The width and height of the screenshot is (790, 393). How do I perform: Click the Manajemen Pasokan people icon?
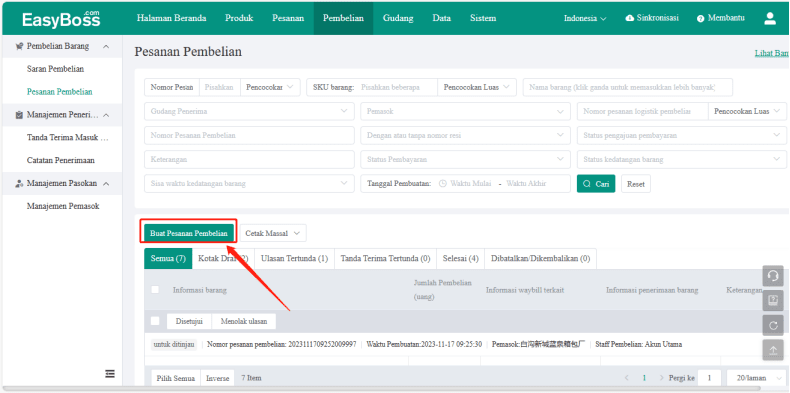(19, 183)
